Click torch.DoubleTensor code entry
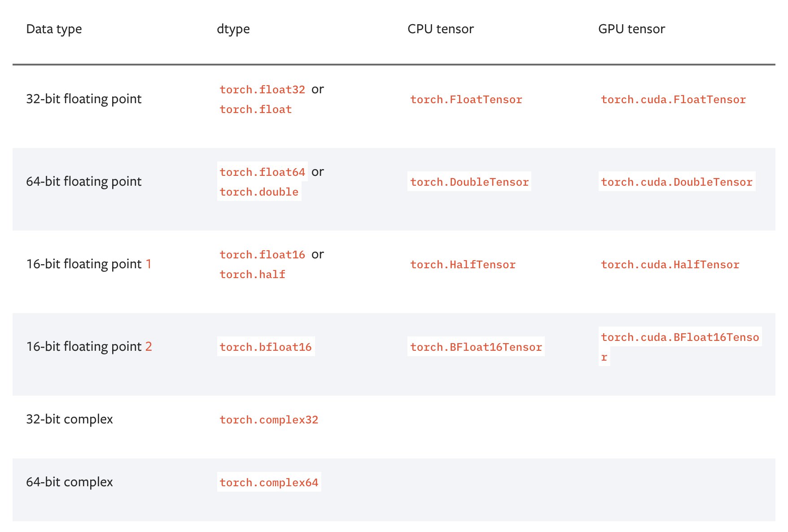788x532 pixels. 469,182
